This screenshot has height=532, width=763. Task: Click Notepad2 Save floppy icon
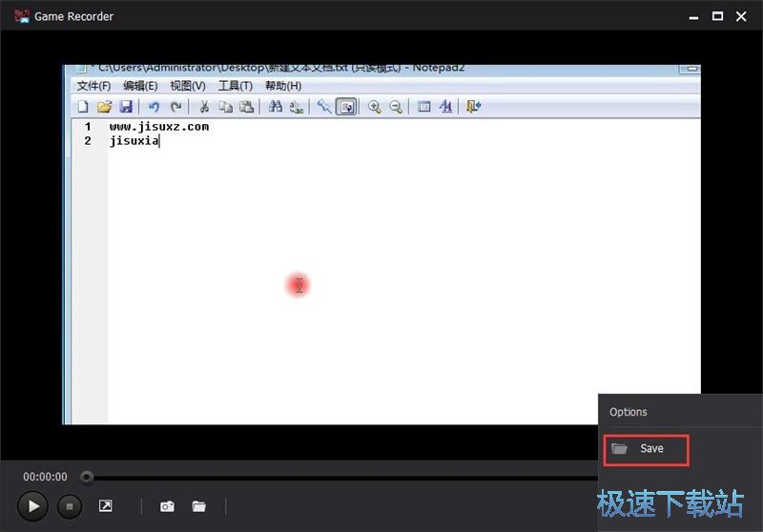(126, 107)
